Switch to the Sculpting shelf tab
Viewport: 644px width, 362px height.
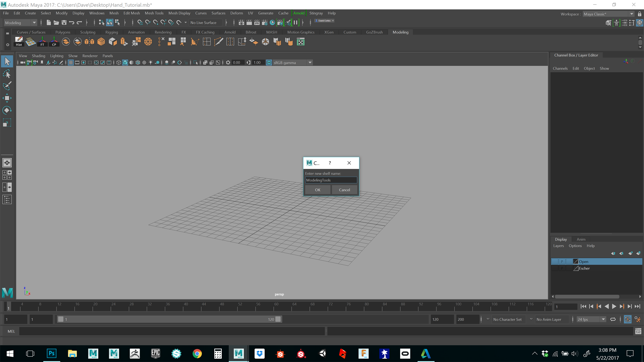tap(88, 32)
